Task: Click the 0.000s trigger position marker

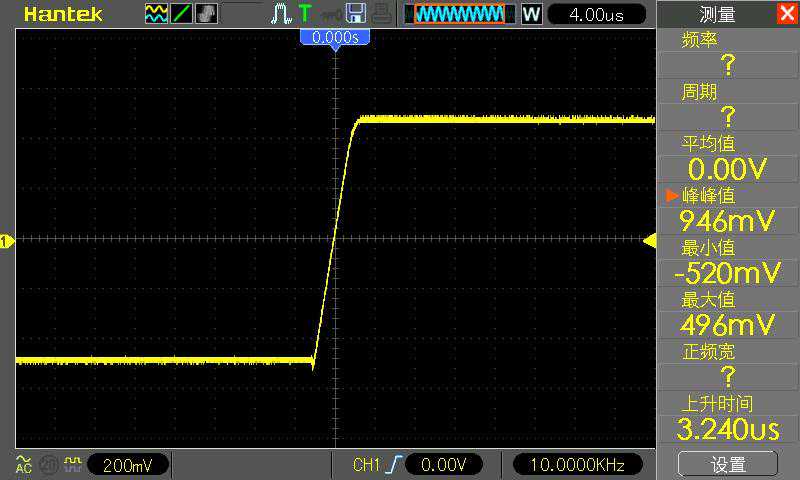Action: (335, 37)
